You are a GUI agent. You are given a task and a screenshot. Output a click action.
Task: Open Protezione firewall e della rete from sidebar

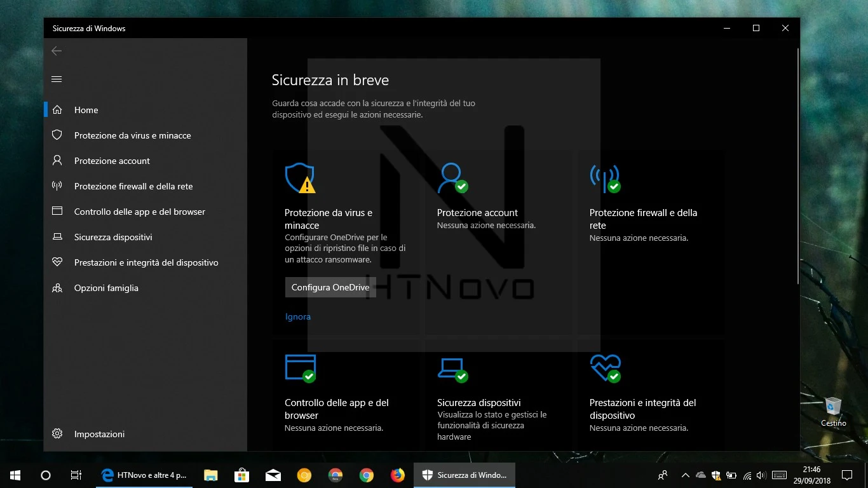[146, 186]
